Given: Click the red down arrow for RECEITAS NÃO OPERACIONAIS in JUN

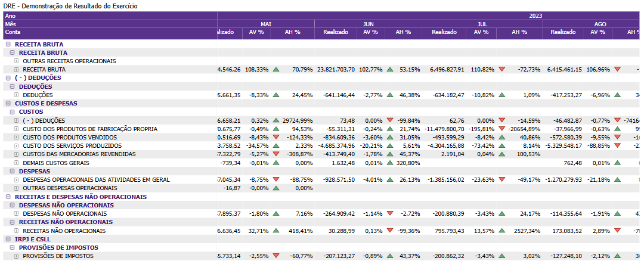Looking at the screenshot, I should tap(390, 231).
